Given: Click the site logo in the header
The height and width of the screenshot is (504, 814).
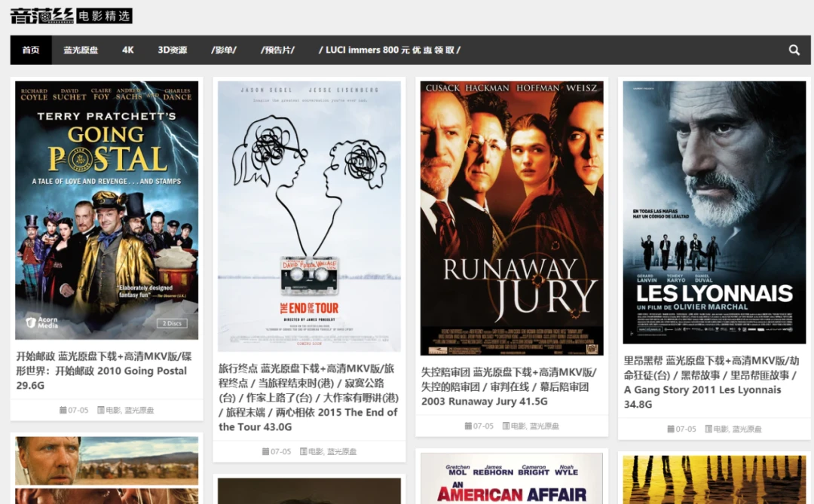Looking at the screenshot, I should tap(71, 16).
